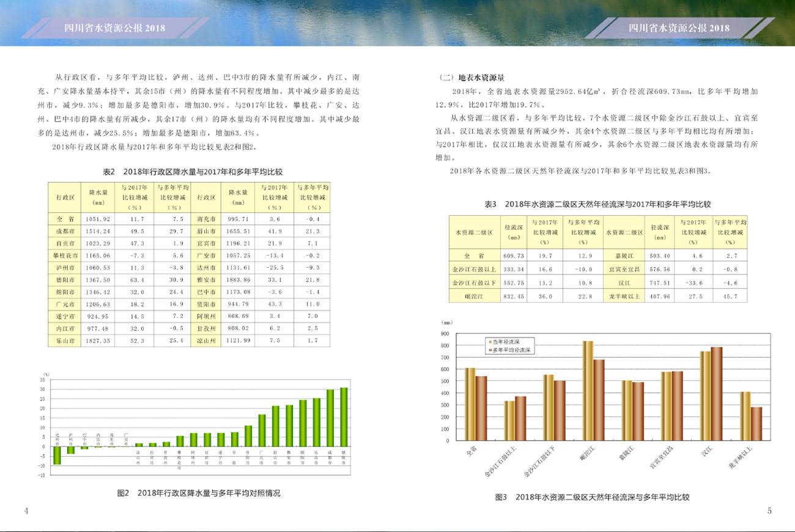This screenshot has width=795, height=532.
Task: Click Table 3 header '水资源二级区' in left half
Action: (473, 233)
